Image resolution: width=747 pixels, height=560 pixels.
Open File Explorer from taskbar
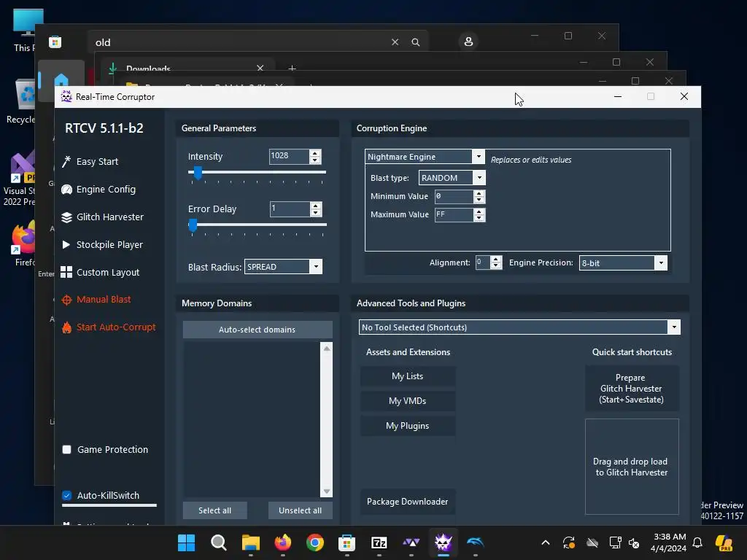tap(251, 542)
